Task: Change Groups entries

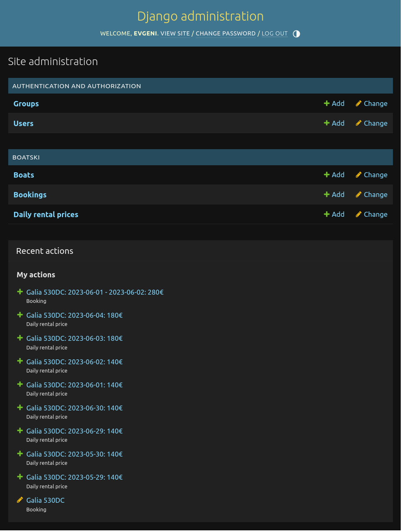Action: (x=371, y=103)
